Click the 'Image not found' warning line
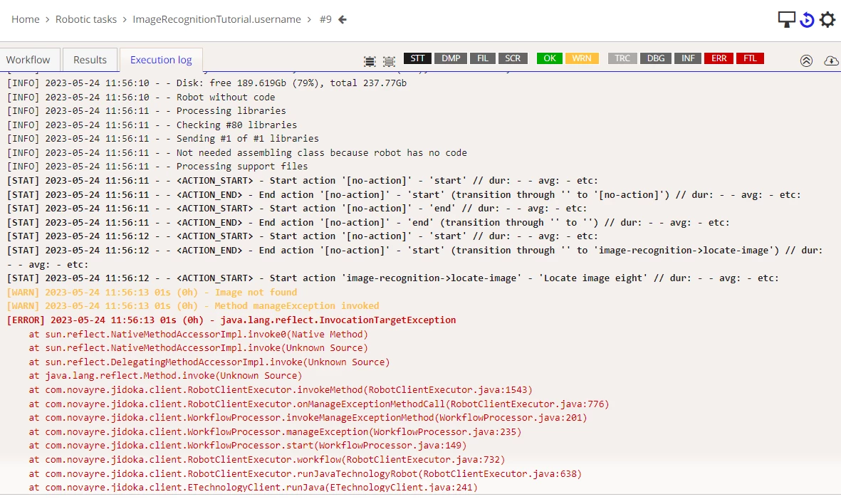This screenshot has height=504, width=841. (152, 292)
